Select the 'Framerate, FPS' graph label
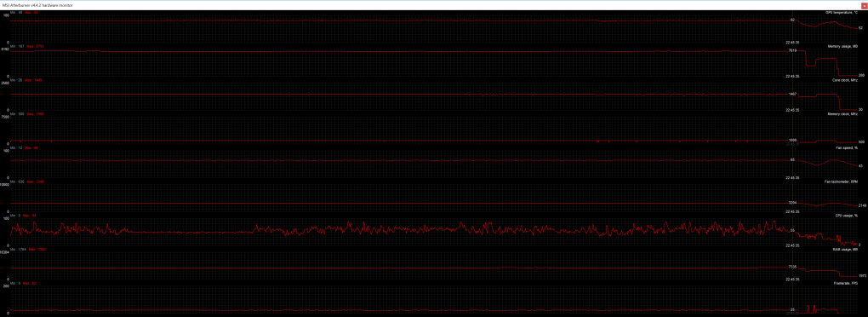Screen dimensions: 868x317 pos(845,283)
